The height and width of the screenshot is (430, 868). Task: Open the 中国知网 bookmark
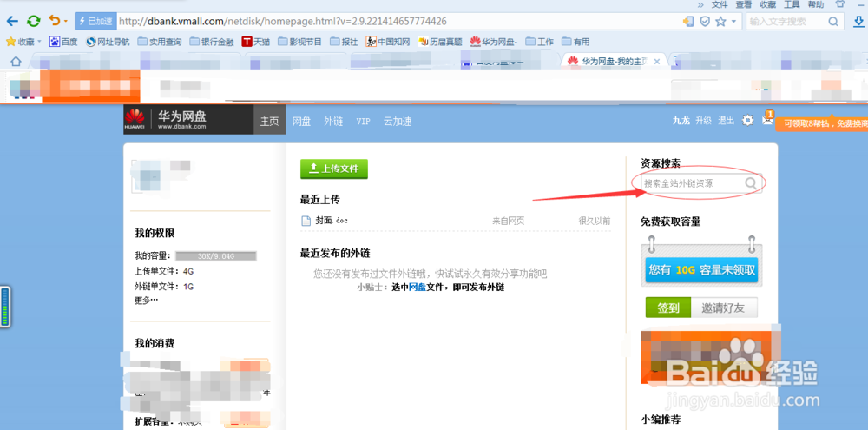(388, 42)
